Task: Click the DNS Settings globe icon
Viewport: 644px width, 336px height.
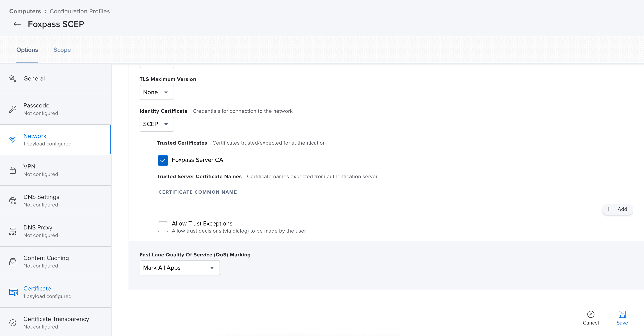Action: (13, 201)
